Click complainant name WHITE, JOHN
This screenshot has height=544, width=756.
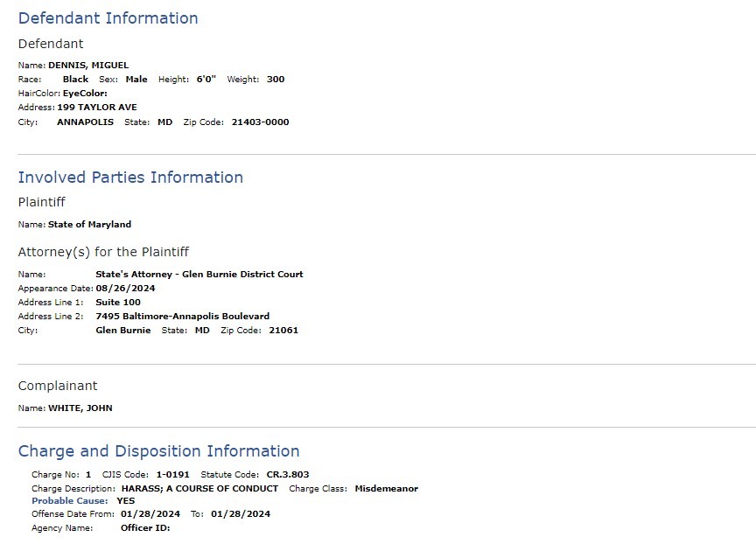click(80, 408)
